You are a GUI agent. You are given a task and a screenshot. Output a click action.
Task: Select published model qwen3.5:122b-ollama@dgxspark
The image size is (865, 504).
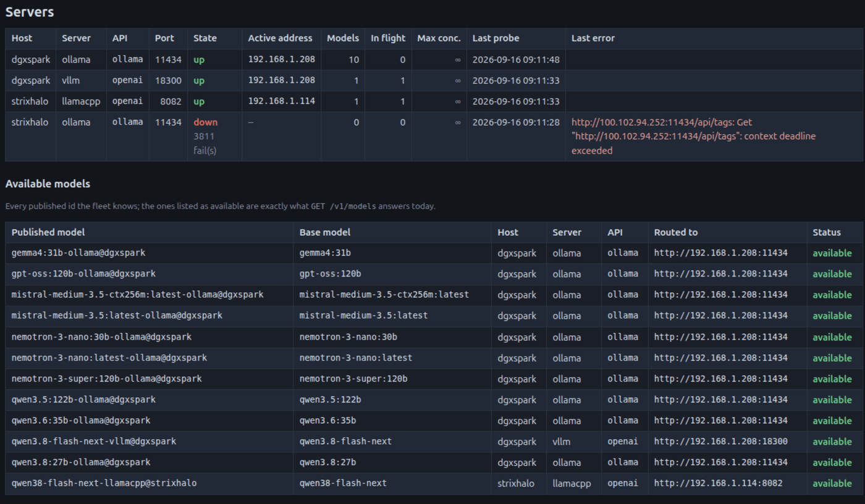click(83, 400)
